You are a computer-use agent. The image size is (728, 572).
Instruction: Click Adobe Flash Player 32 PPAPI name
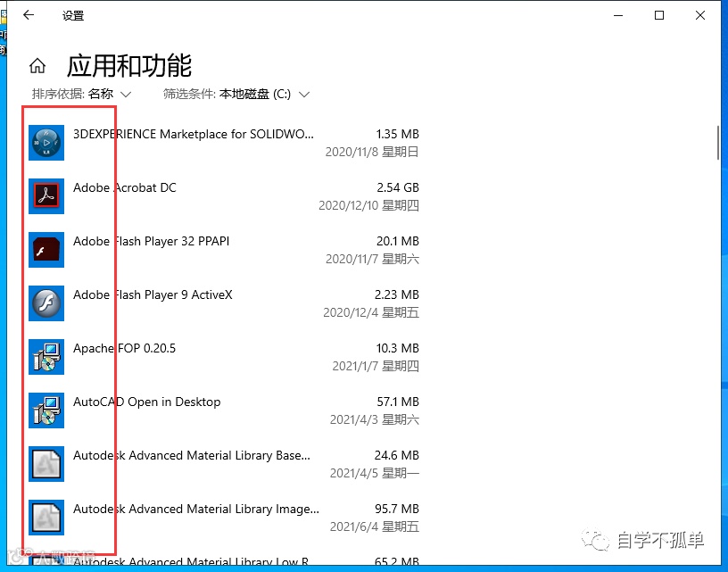[x=152, y=242]
